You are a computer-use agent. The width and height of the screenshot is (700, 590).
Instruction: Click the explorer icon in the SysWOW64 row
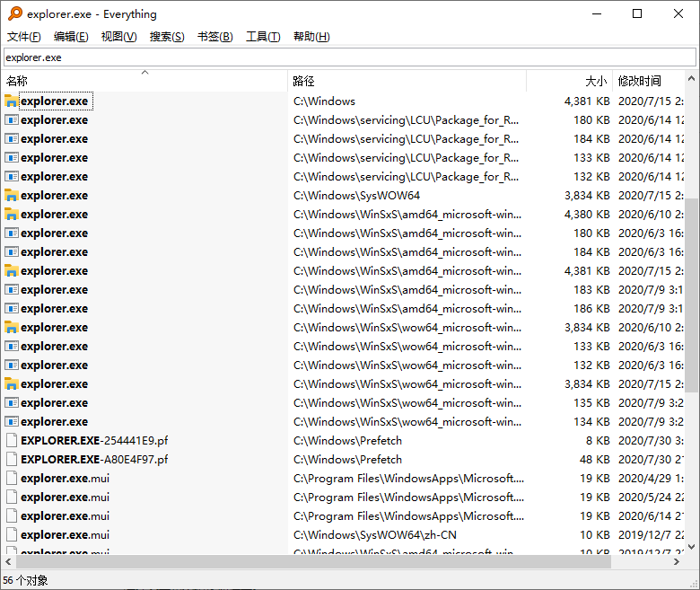click(11, 196)
